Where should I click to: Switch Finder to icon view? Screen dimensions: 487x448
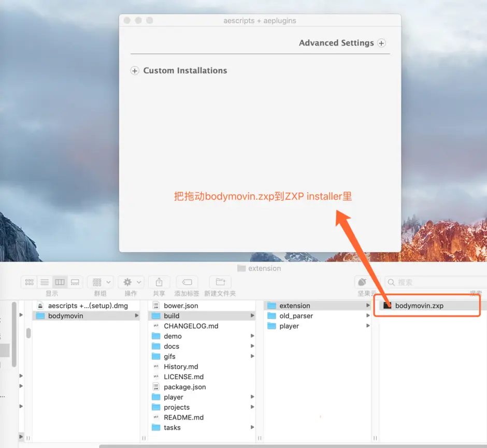click(x=29, y=282)
